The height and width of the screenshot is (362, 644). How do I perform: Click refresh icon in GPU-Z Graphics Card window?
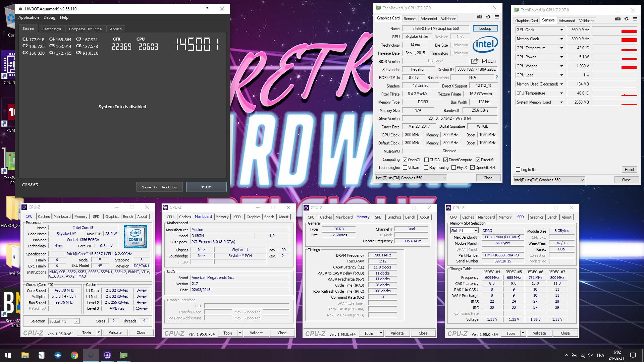488,17
